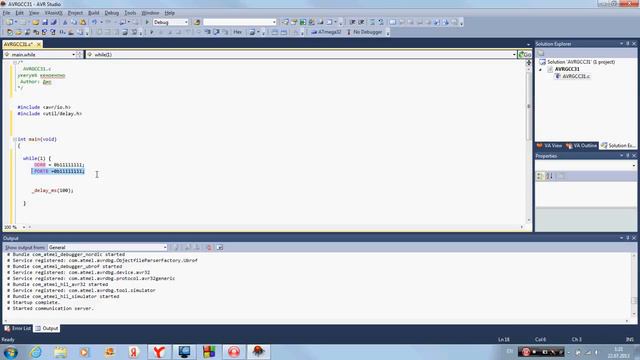The image size is (640, 360).
Task: Open the Debug menu
Action: pos(111,13)
